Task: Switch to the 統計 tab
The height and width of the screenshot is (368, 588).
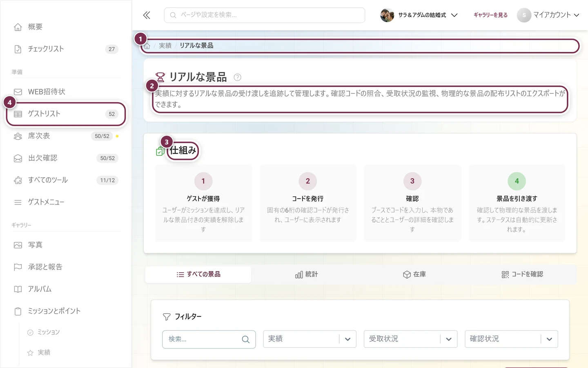Action: [306, 274]
